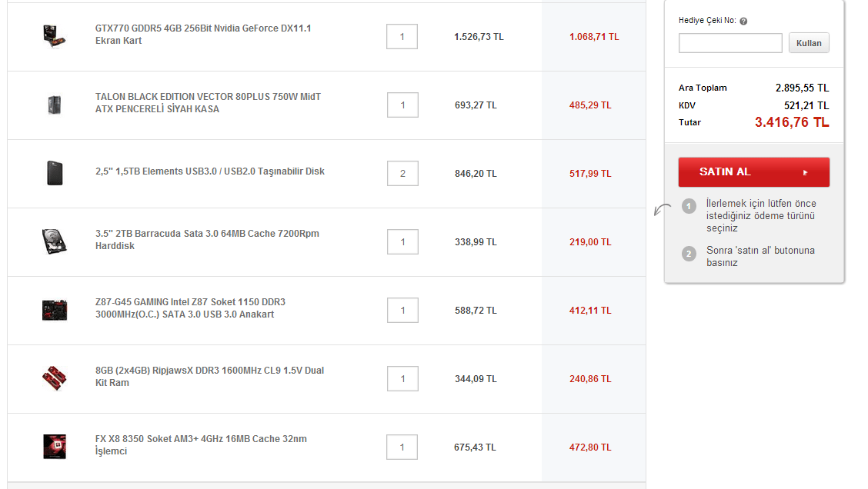The image size is (868, 489).
Task: Click the help icon beside Hediye Çeki No
Action: pyautogui.click(x=743, y=22)
